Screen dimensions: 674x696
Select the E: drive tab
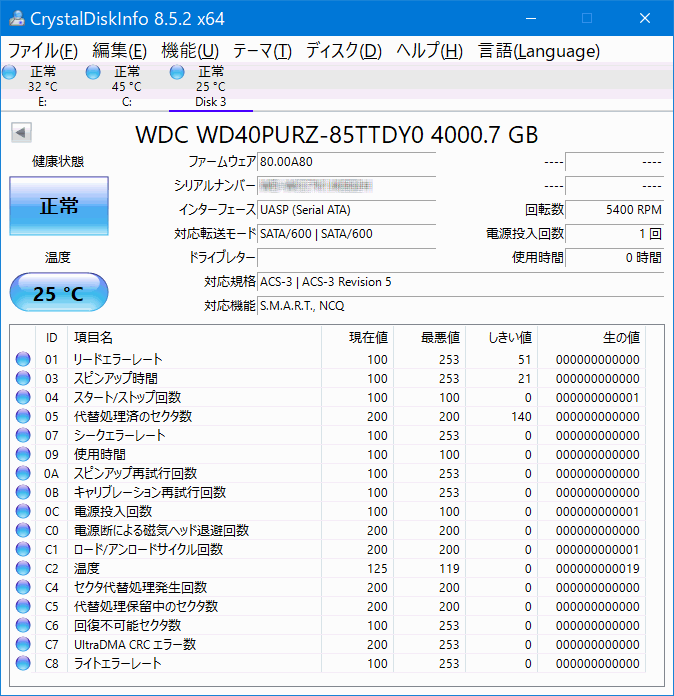(43, 87)
